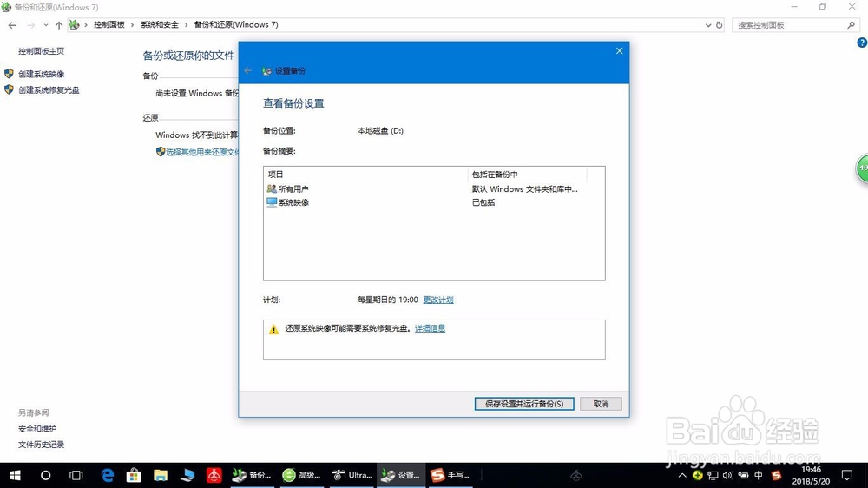Click the clock showing 19:46

(811, 470)
